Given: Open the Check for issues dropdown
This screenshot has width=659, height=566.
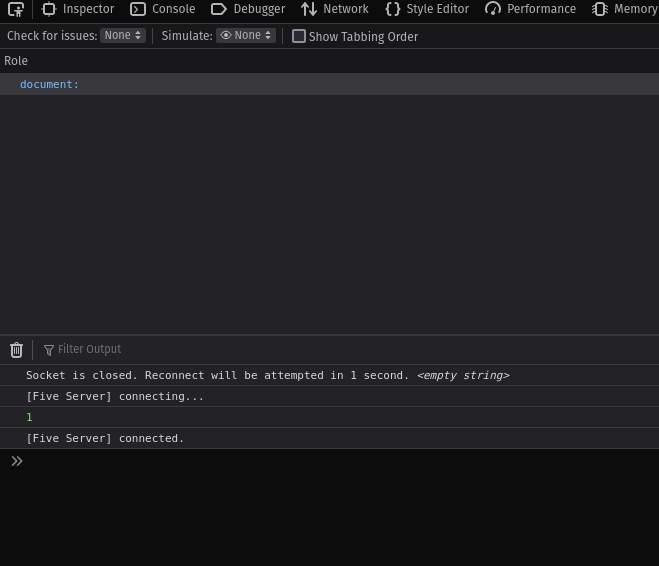Looking at the screenshot, I should [x=123, y=36].
